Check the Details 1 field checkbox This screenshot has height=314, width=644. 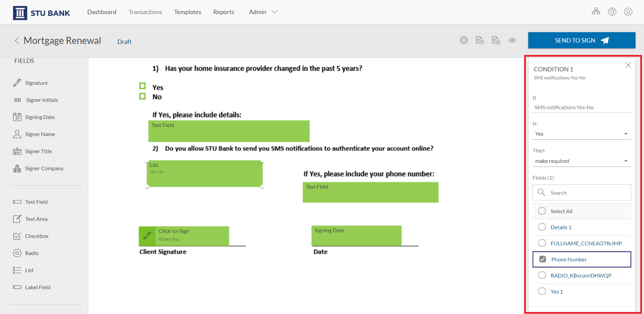tap(542, 227)
